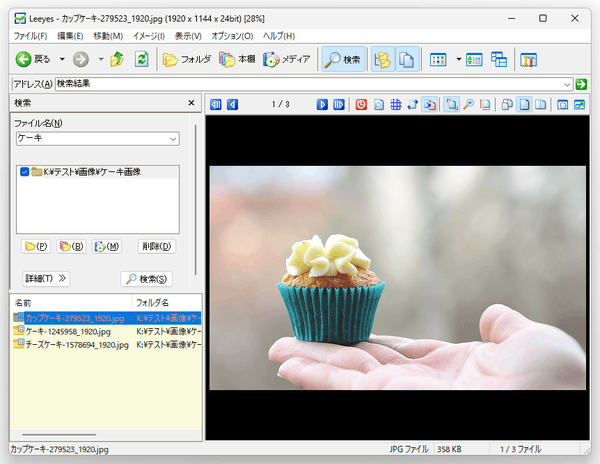This screenshot has height=464, width=600.
Task: Close the 検索 search panel
Action: point(191,103)
